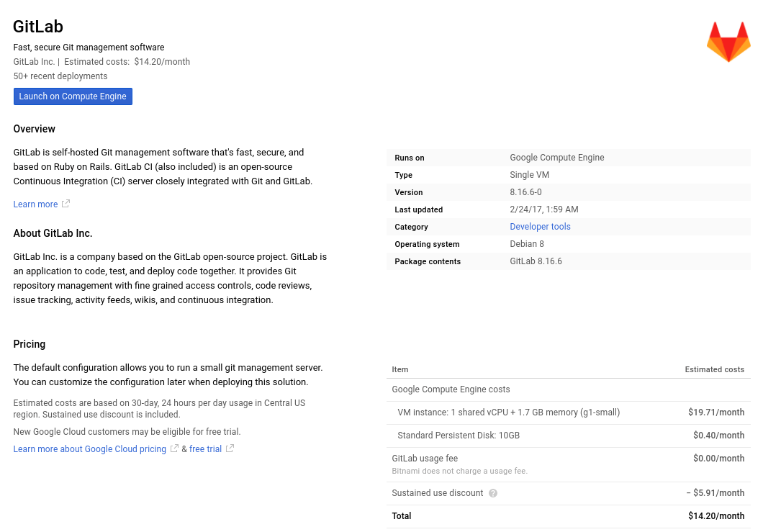The height and width of the screenshot is (532, 763).
Task: Select the Pricing section heading
Action: (x=30, y=344)
